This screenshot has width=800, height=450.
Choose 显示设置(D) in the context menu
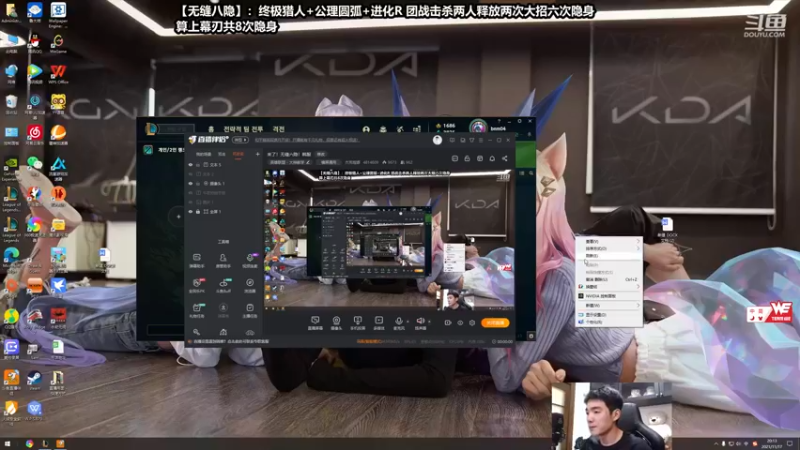[x=609, y=315]
